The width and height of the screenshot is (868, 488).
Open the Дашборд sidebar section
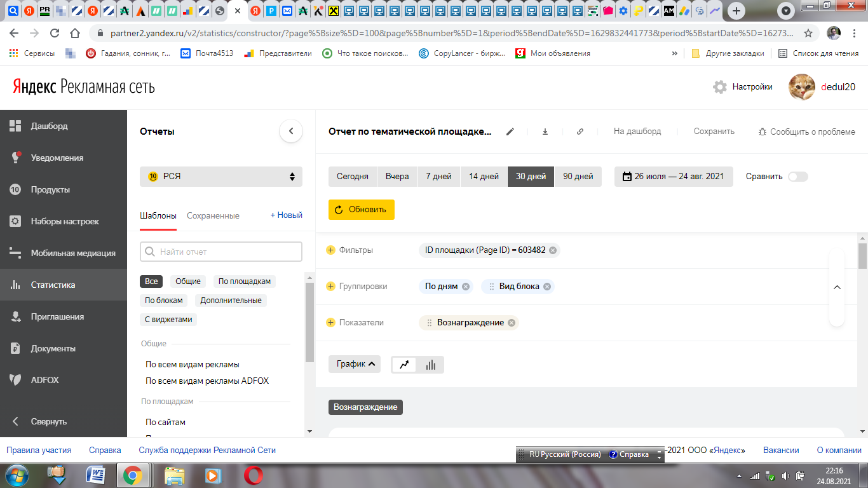(64, 126)
